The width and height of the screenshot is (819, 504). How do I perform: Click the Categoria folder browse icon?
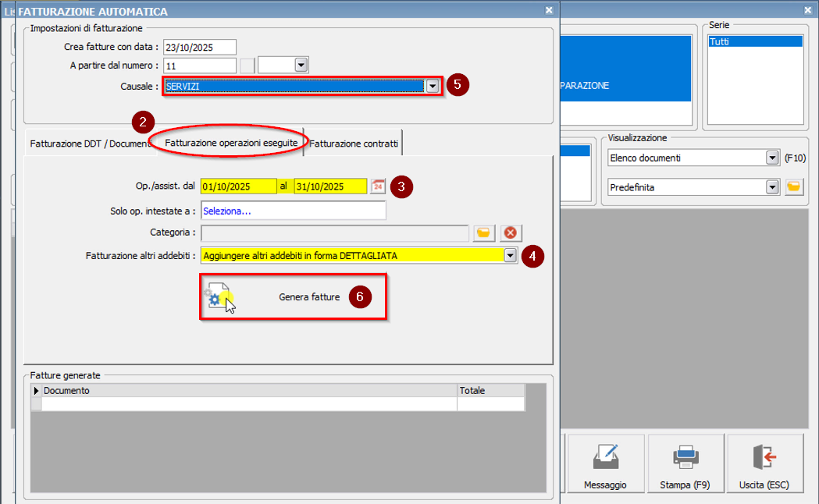click(483, 232)
